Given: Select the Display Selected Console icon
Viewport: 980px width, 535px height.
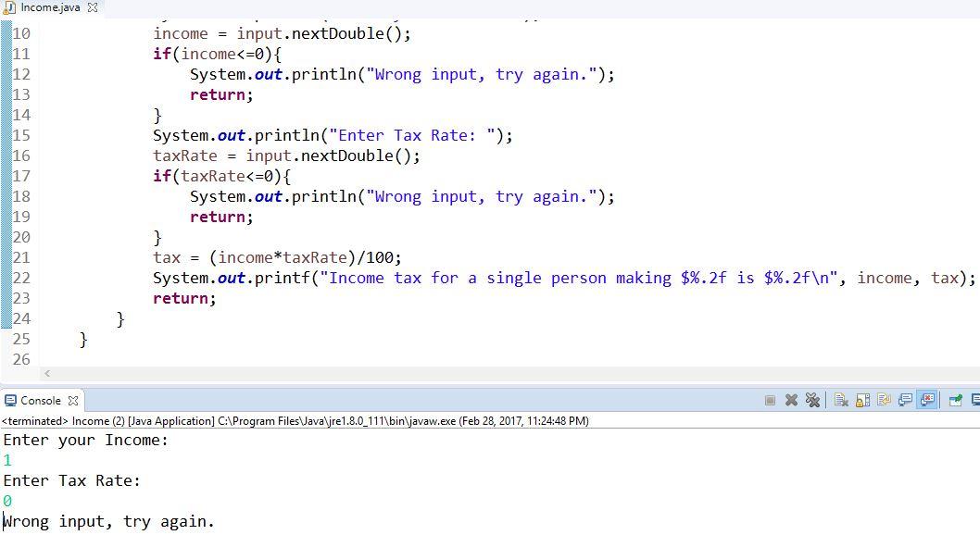Looking at the screenshot, I should pyautogui.click(x=975, y=400).
